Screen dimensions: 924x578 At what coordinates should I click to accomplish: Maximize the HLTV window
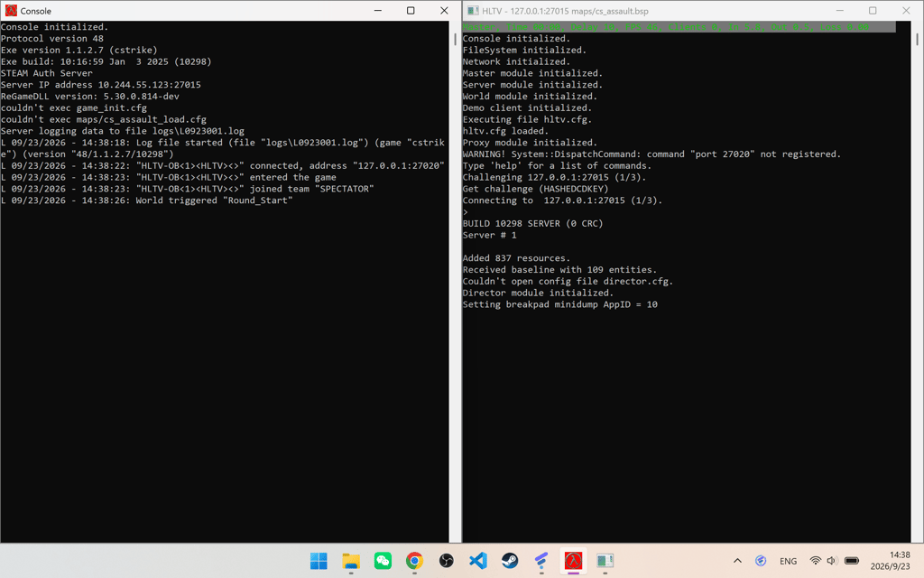point(873,11)
